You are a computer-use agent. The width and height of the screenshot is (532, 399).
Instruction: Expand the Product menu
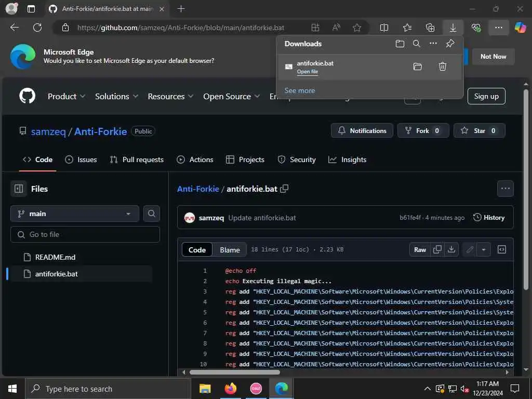66,96
